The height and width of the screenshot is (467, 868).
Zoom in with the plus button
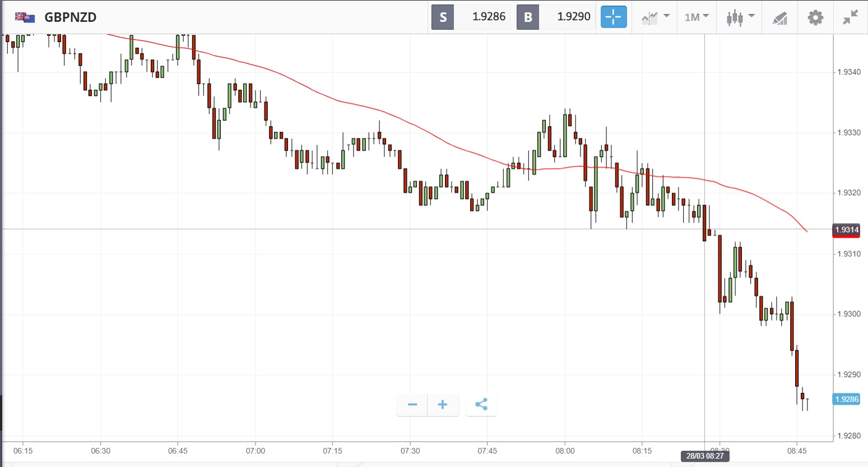[x=443, y=404]
